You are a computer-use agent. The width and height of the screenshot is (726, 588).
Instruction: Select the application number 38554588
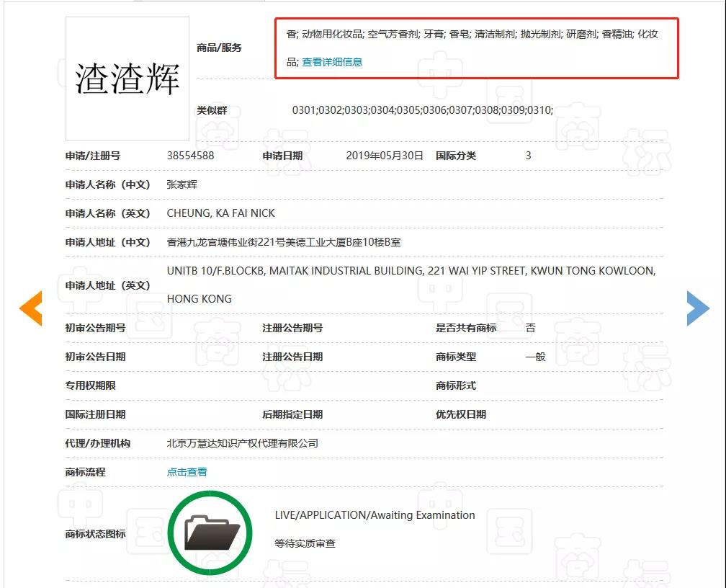click(190, 156)
